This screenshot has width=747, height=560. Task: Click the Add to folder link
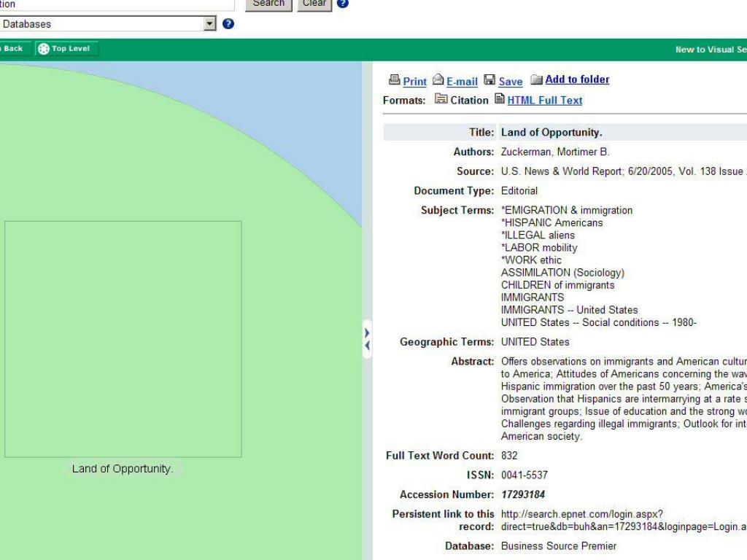pyautogui.click(x=577, y=79)
